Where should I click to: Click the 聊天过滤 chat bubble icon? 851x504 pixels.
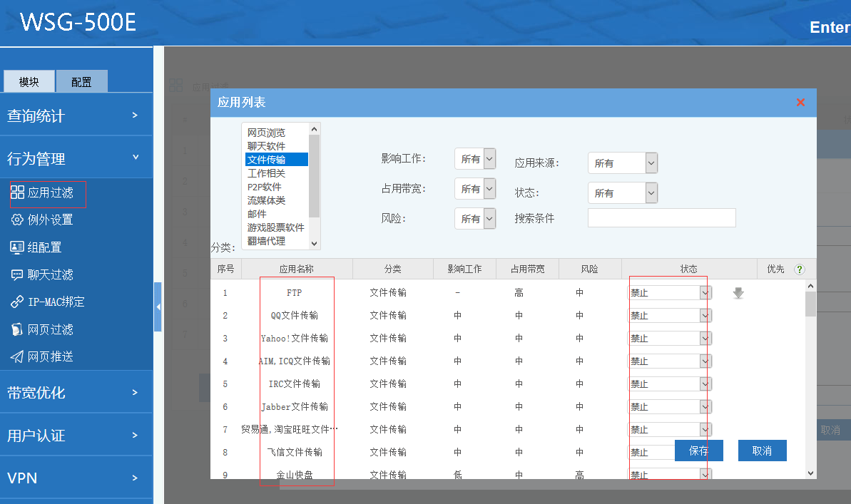(x=18, y=274)
